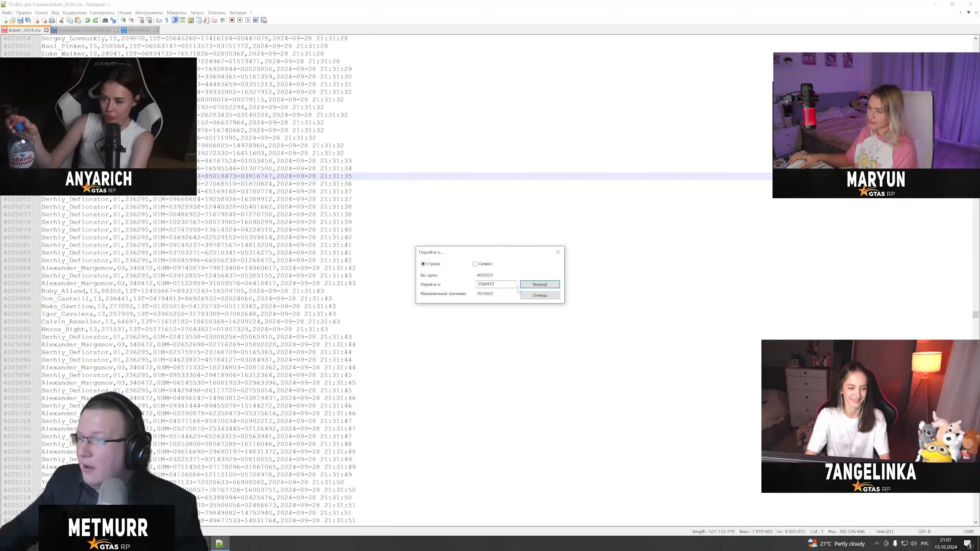Click the Document Map toolbar icon

(x=190, y=20)
